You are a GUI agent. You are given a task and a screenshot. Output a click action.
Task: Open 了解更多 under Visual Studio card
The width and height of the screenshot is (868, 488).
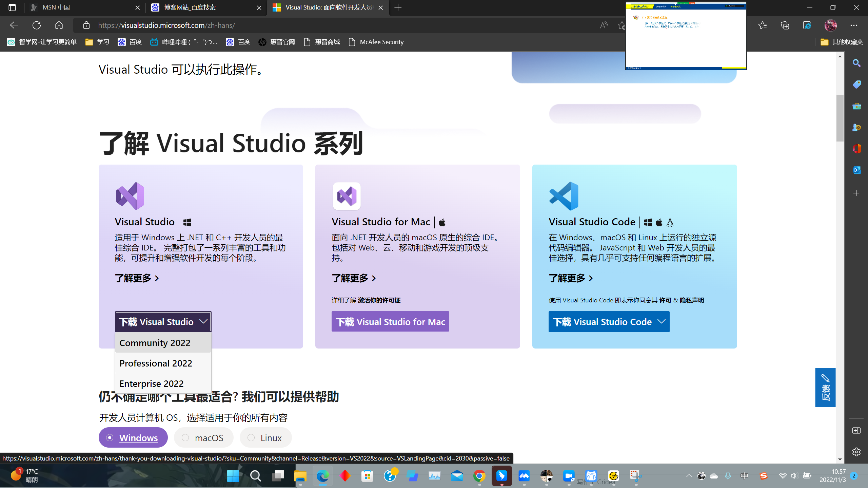[137, 278]
